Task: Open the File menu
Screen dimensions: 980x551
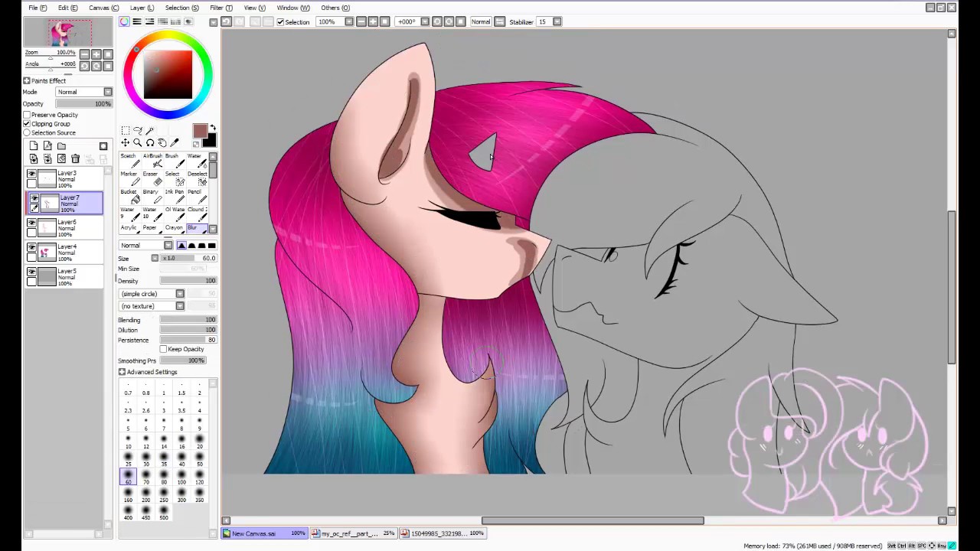Action: point(38,8)
